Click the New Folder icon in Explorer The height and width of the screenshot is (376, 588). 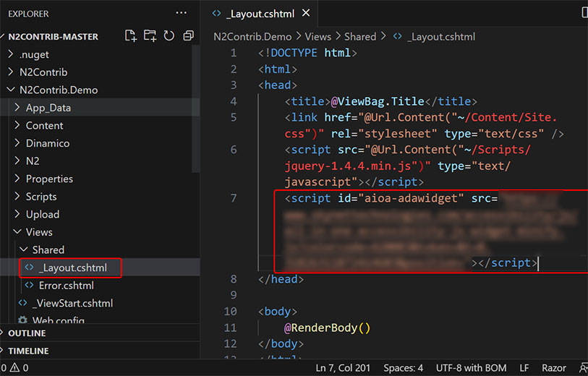150,36
